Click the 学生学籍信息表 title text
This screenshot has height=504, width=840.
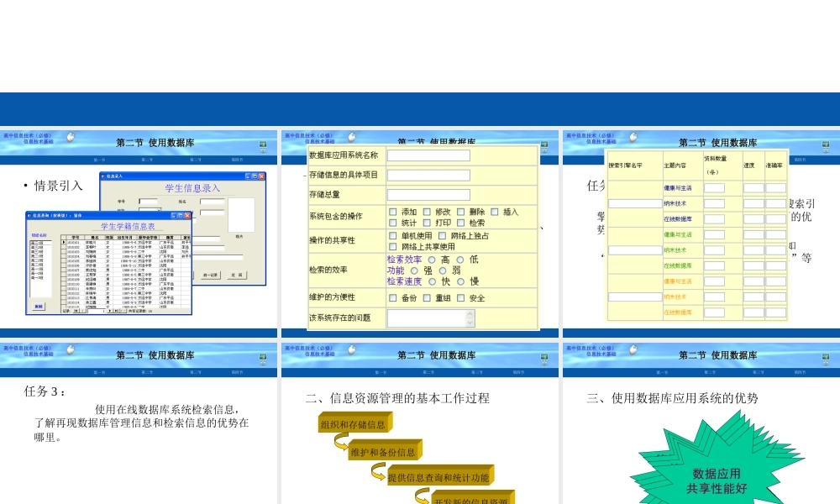[x=128, y=227]
